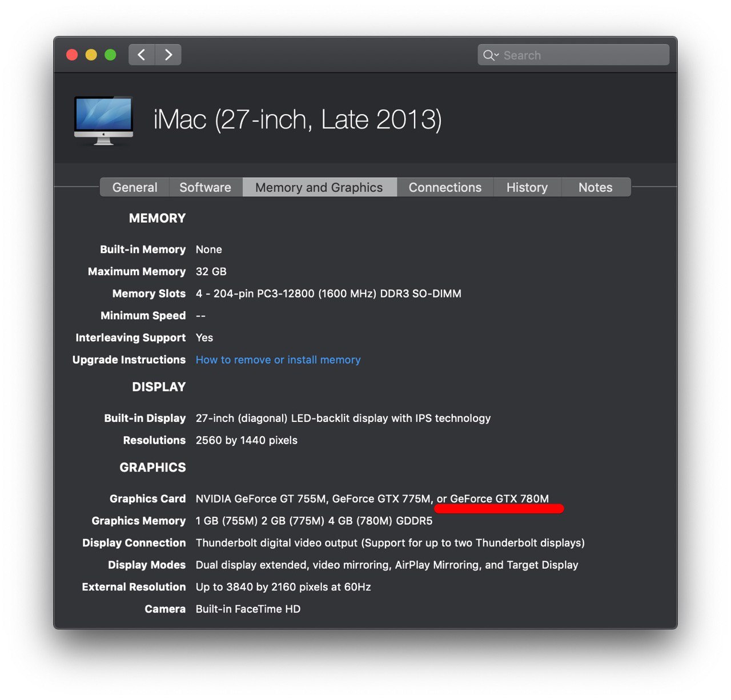Click the MEMORY section heading
The height and width of the screenshot is (700, 731).
coord(158,218)
